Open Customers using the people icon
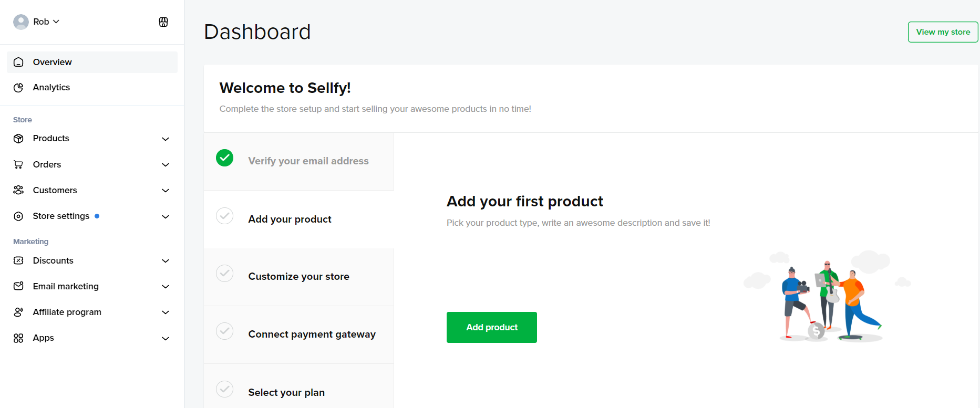Image resolution: width=980 pixels, height=408 pixels. [18, 190]
